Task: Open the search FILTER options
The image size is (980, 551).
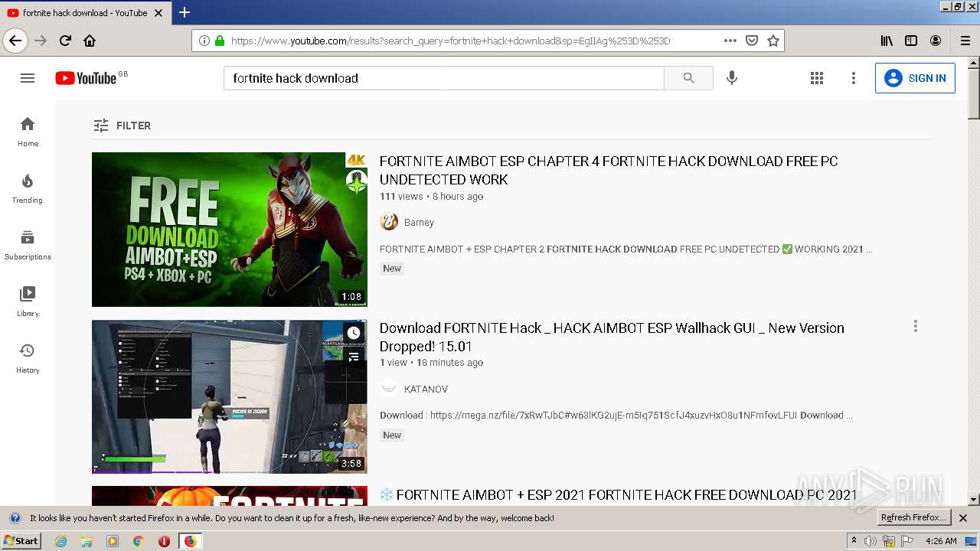Action: [122, 126]
